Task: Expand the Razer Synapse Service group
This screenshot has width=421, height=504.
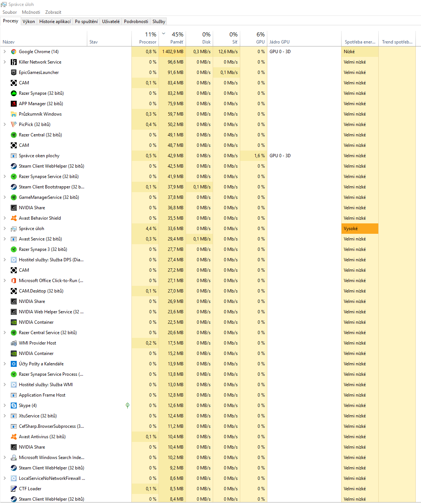Action: click(4, 177)
